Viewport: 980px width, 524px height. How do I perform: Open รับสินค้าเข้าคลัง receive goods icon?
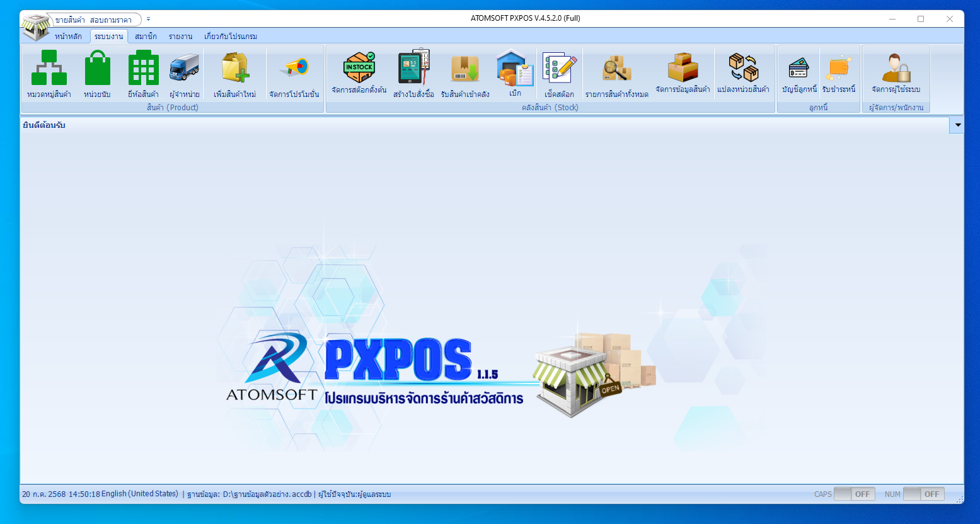click(x=465, y=69)
